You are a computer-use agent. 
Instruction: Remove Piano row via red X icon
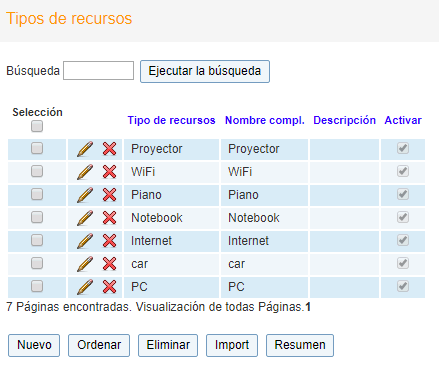click(x=109, y=195)
